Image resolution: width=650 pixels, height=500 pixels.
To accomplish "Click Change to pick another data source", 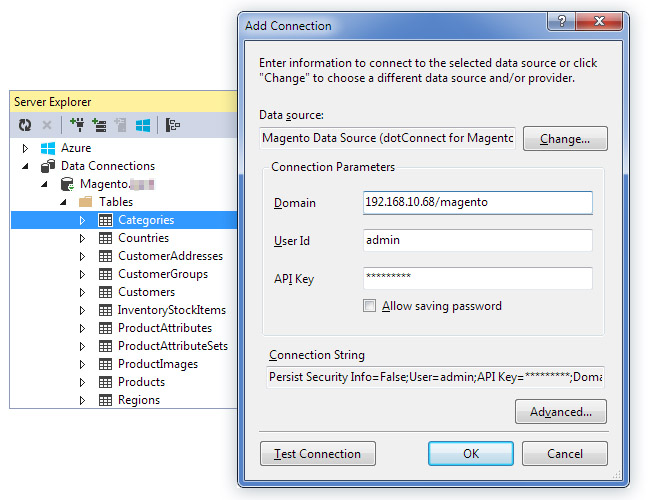I will [x=565, y=139].
